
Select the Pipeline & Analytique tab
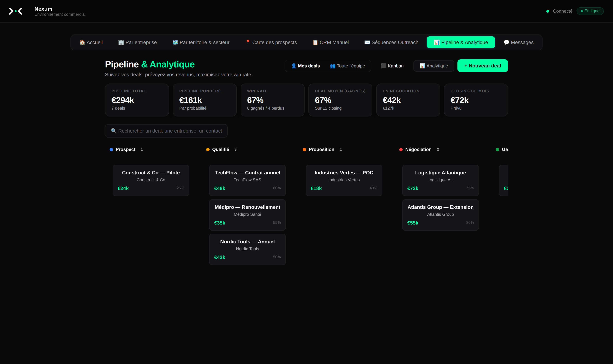click(461, 42)
